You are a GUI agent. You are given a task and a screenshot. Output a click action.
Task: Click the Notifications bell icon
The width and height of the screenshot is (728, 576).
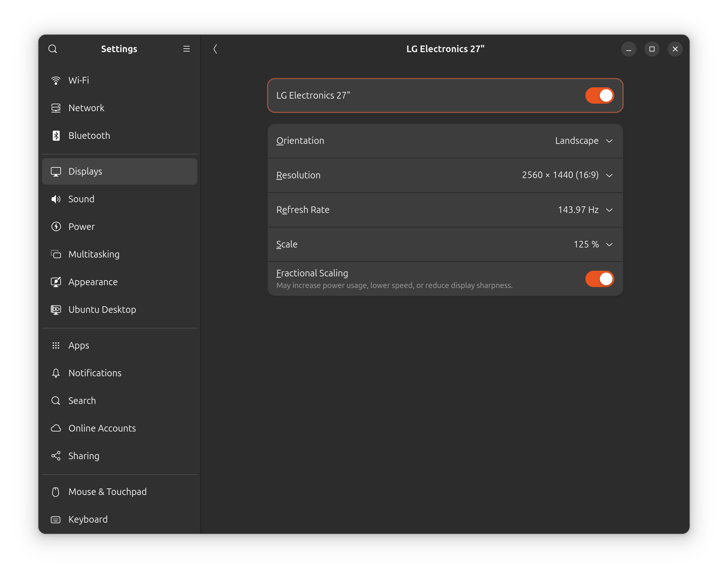[56, 373]
